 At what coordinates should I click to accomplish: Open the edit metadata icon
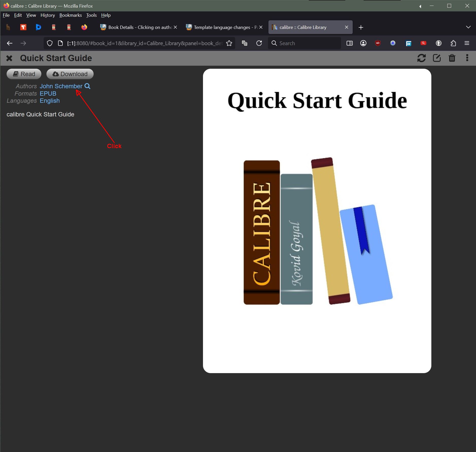(437, 58)
